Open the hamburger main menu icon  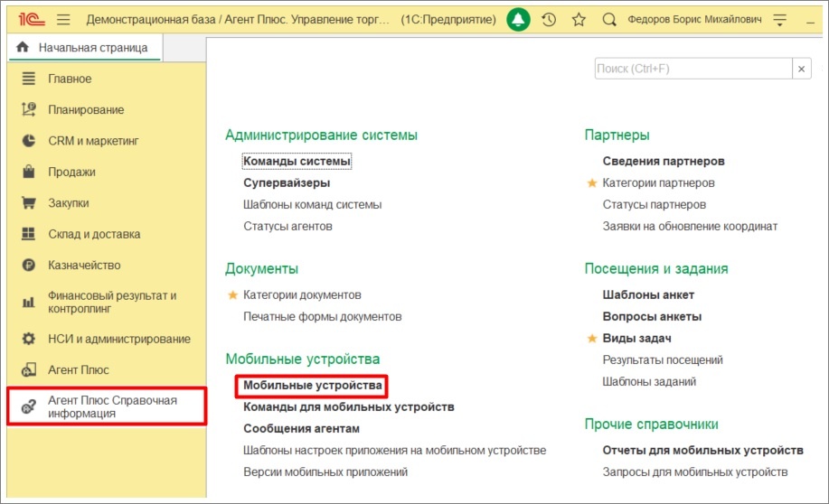(x=63, y=20)
